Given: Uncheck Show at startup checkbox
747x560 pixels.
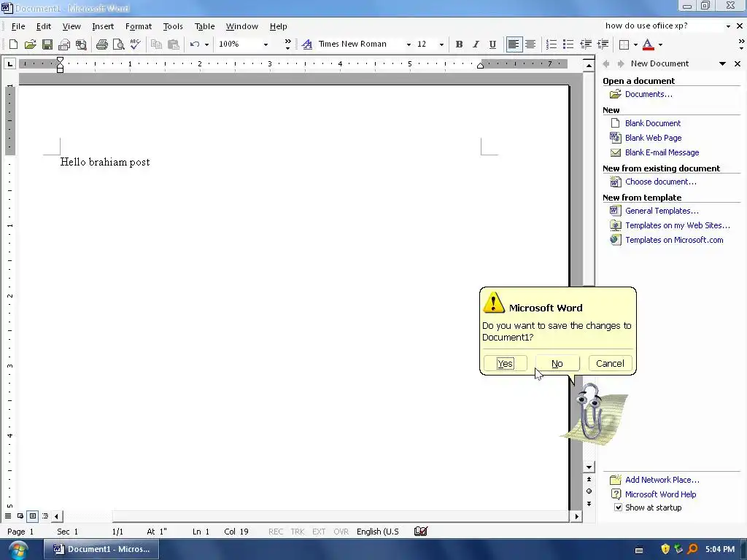Looking at the screenshot, I should (x=618, y=507).
